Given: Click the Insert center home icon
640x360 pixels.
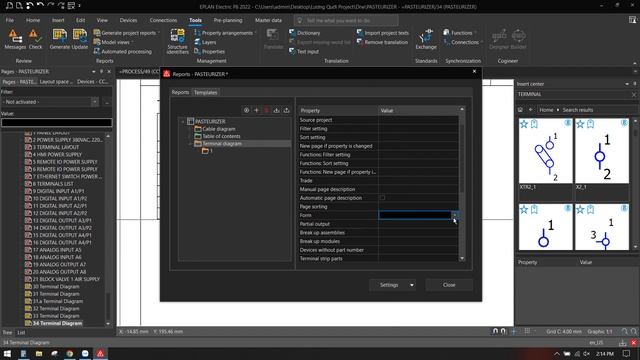Looking at the screenshot, I should (520, 110).
